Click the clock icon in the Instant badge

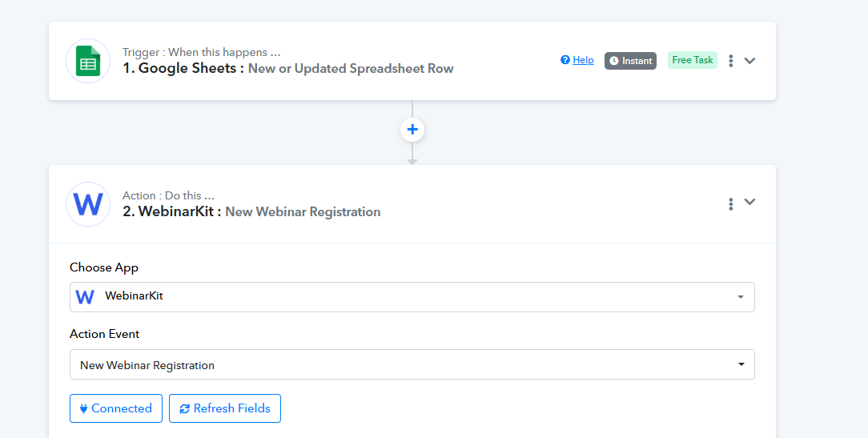(613, 61)
